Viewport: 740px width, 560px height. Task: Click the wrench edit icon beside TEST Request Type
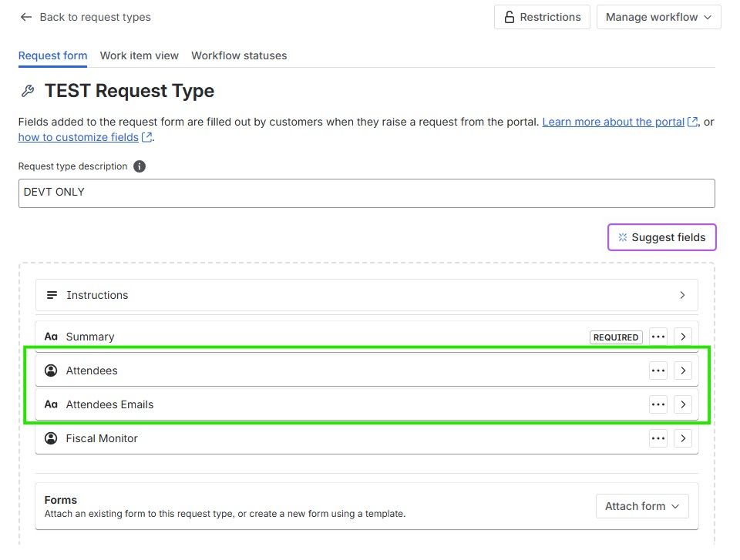29,91
